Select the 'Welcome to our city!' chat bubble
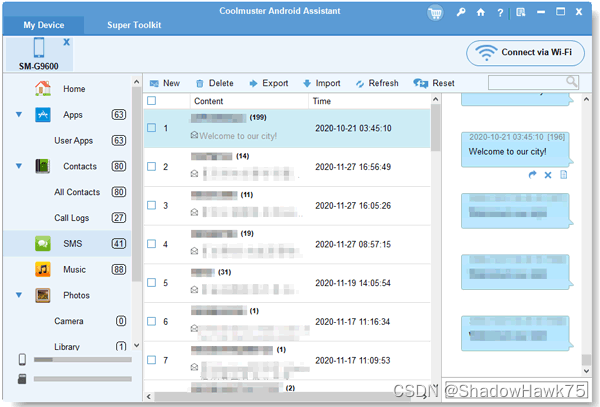Viewport: 600px width, 407px height. coord(515,149)
